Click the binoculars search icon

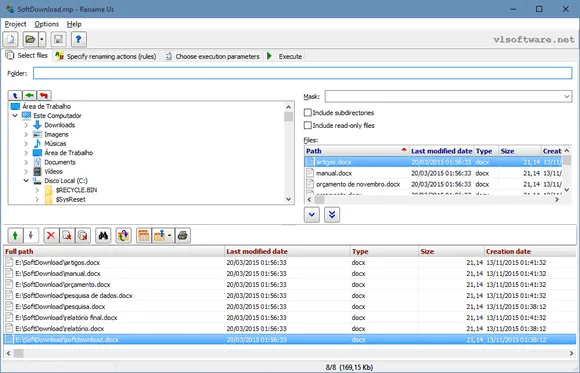coord(103,235)
